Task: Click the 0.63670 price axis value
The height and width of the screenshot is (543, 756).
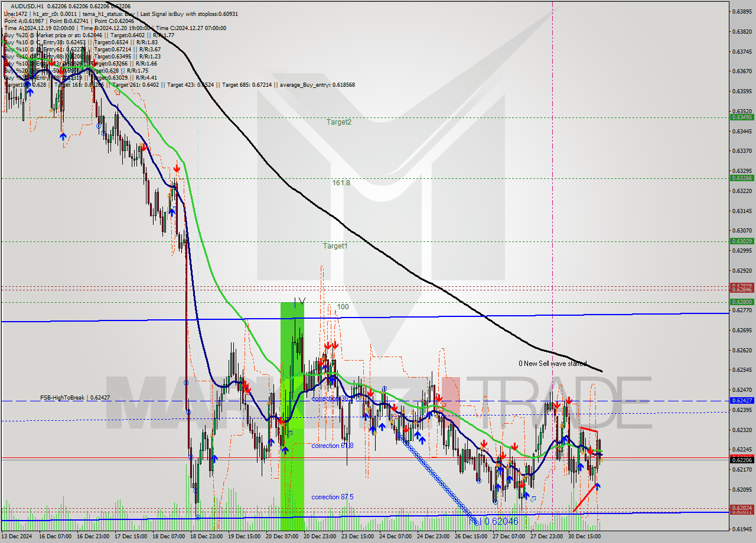Action: click(742, 71)
